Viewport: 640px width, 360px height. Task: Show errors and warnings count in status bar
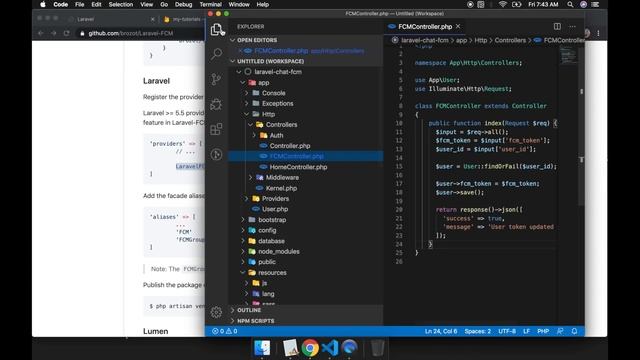224,331
